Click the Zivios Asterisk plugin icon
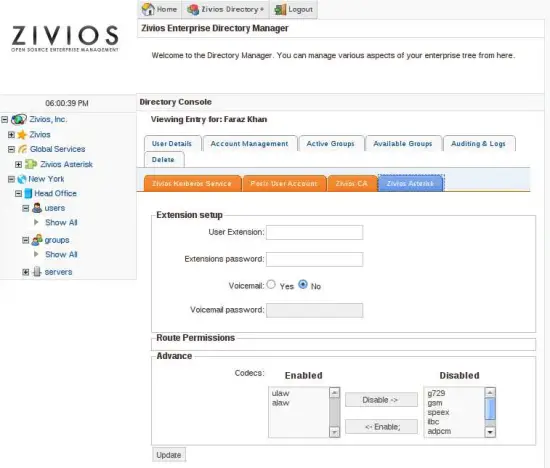Image resolution: width=550 pixels, height=468 pixels. coord(31,164)
